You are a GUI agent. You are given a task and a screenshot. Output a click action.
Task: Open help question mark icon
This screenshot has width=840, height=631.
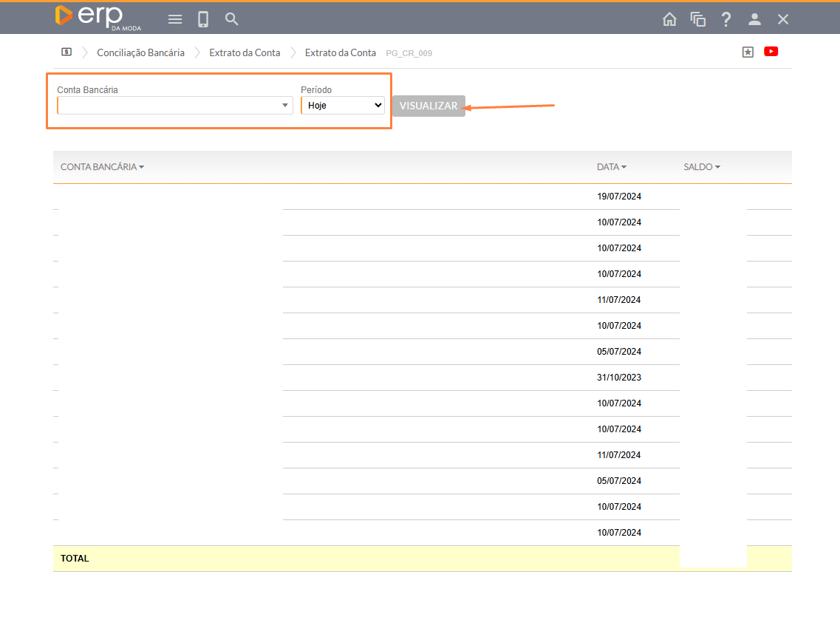pyautogui.click(x=726, y=19)
